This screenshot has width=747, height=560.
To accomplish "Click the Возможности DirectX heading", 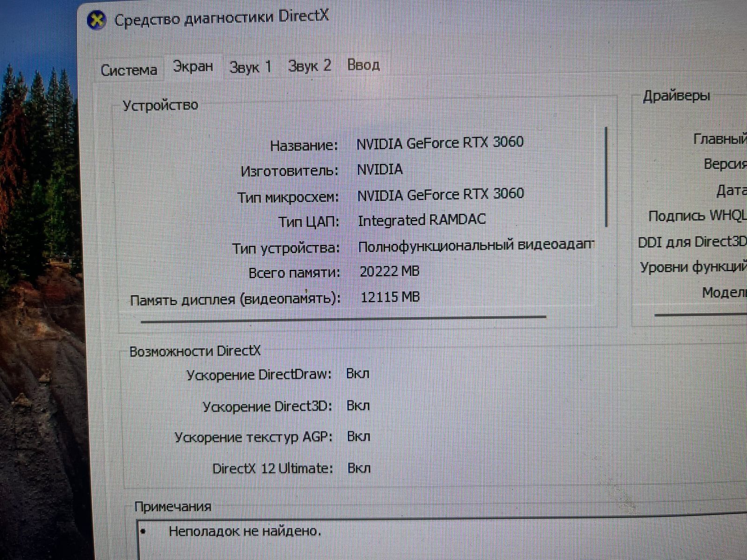I will 195,351.
